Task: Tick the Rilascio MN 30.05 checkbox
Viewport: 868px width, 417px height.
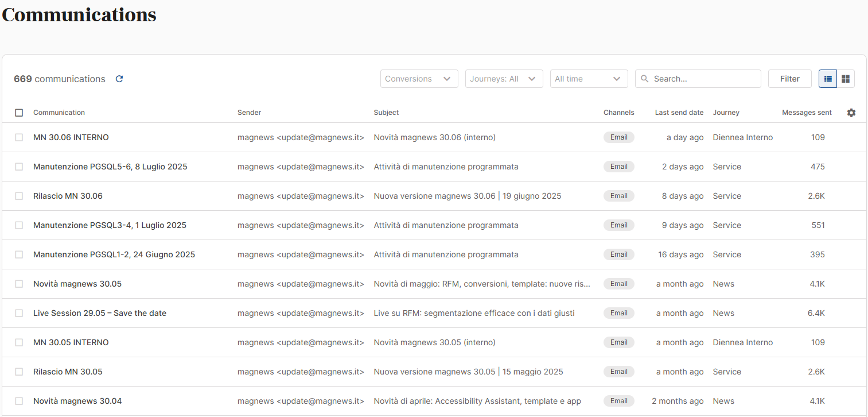Action: click(x=19, y=372)
